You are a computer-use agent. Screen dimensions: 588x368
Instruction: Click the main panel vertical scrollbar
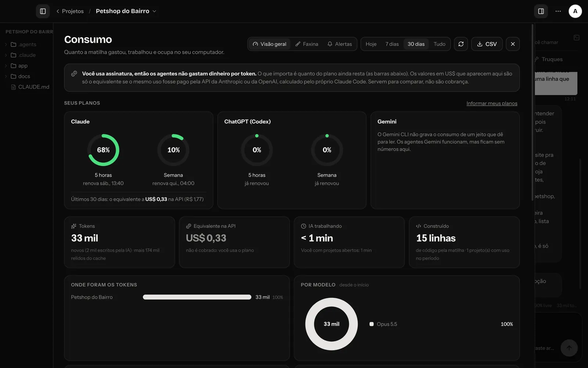tap(533, 112)
